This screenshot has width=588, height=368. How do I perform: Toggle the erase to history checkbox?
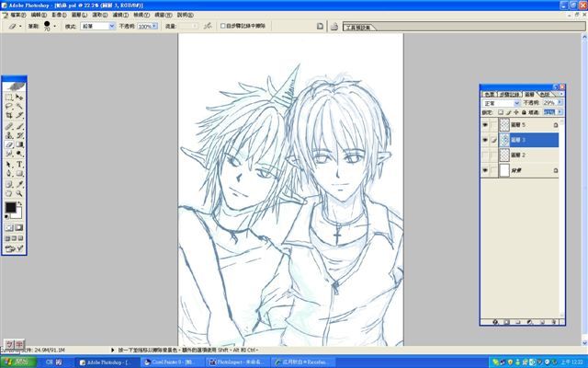(x=222, y=26)
